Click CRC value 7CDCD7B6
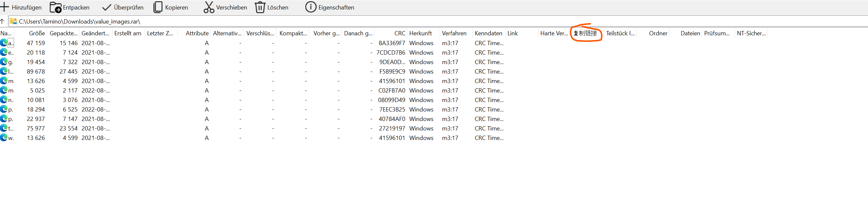 click(391, 52)
